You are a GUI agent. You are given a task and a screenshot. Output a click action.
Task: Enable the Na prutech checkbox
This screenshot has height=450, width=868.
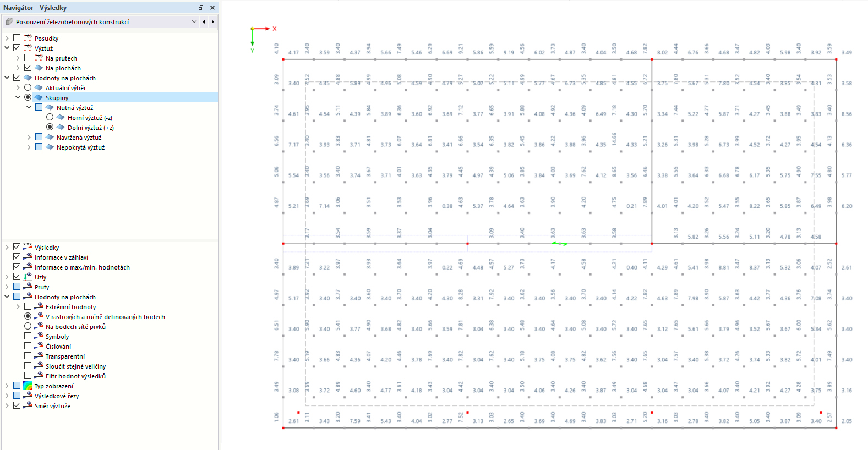(28, 58)
